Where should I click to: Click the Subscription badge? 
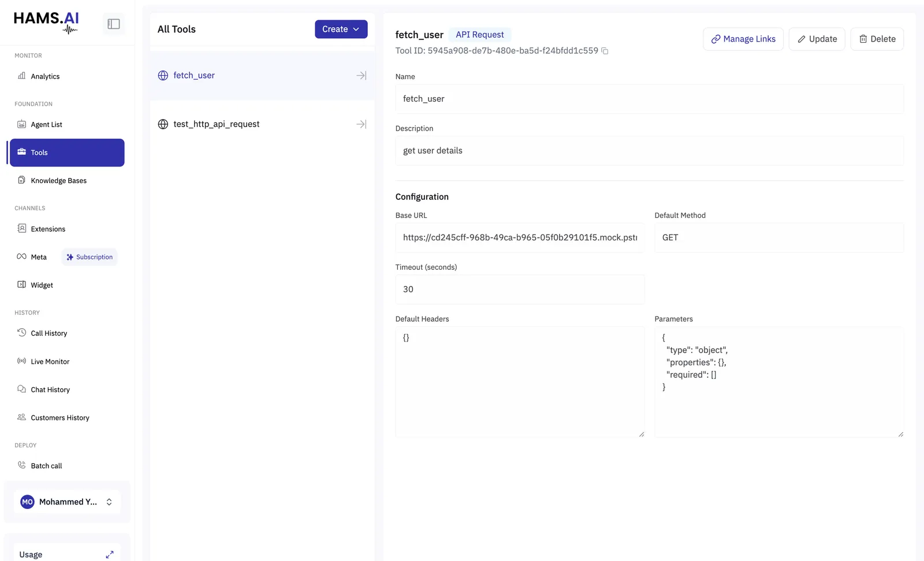click(x=90, y=257)
